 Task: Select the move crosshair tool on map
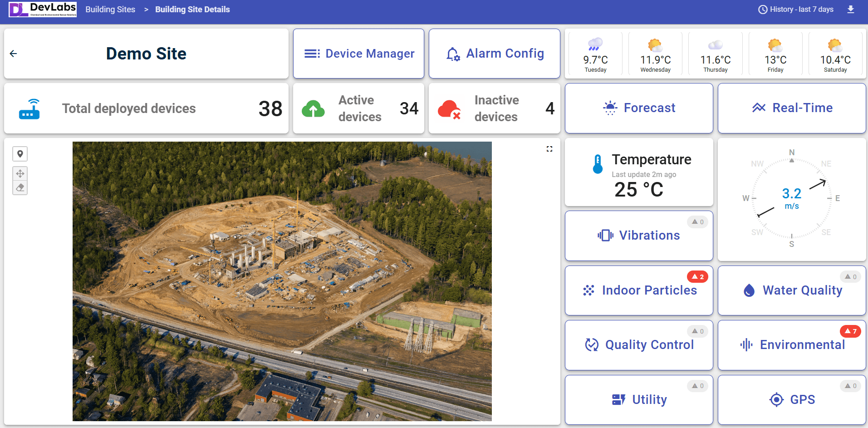20,173
